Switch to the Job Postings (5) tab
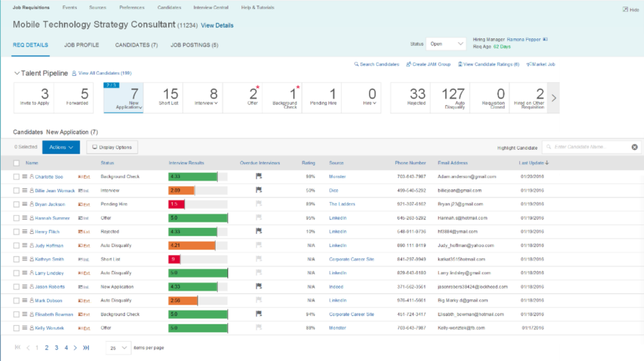Viewport: 644px width, 361px height. (x=194, y=45)
